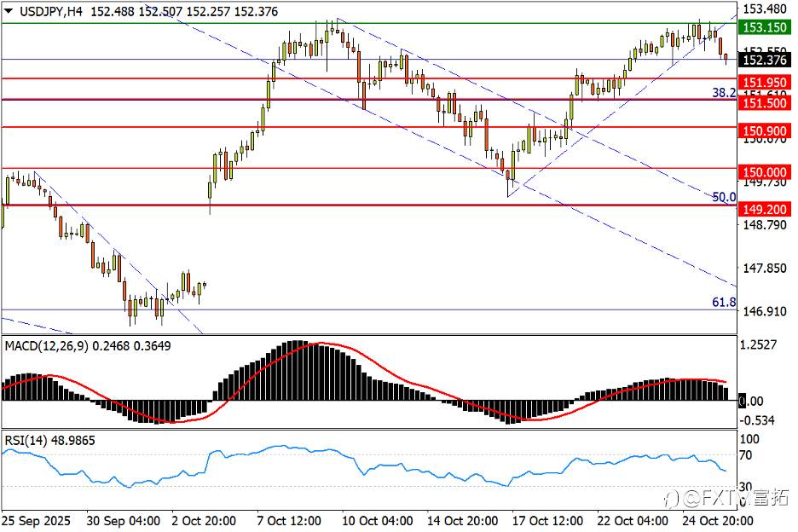Viewport: 798px width, 532px height.
Task: Select the OHLC values 152.488 152.507 152.257 152.376
Action: 184,11
